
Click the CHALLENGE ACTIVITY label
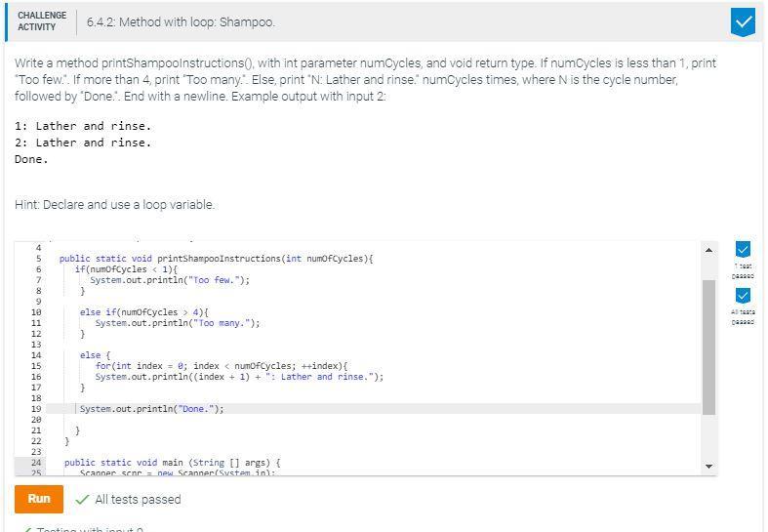[42, 21]
